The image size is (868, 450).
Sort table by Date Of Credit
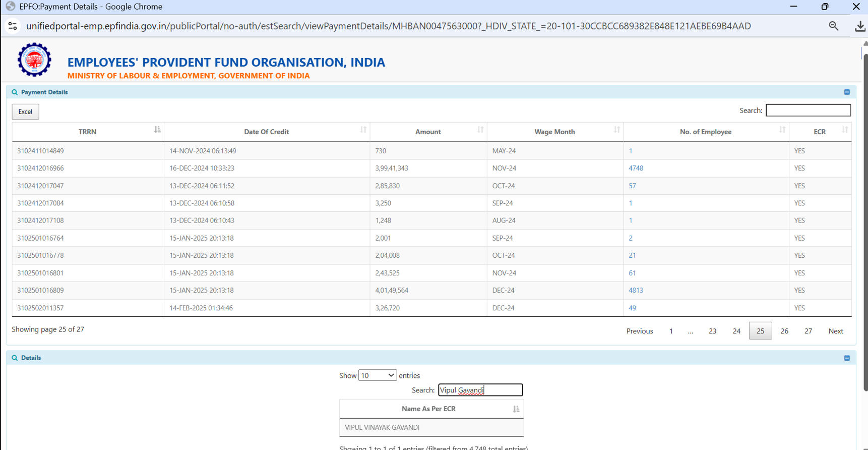266,132
